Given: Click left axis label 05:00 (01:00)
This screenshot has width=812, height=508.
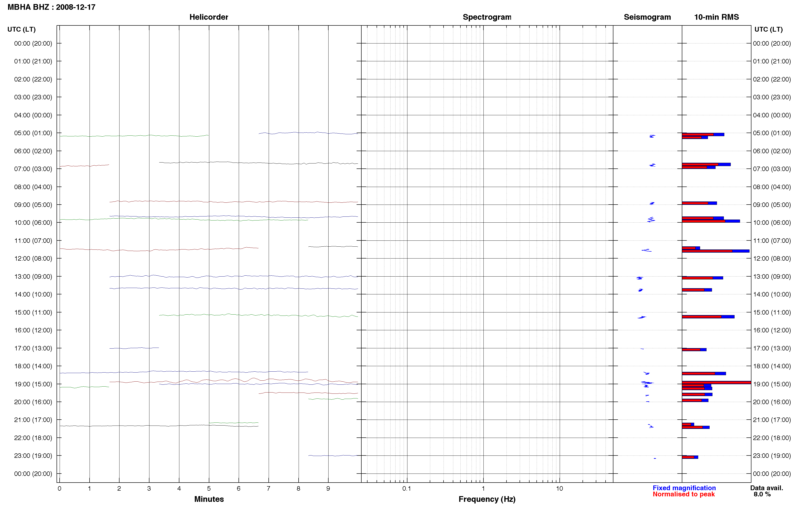Looking at the screenshot, I should click(x=33, y=133).
